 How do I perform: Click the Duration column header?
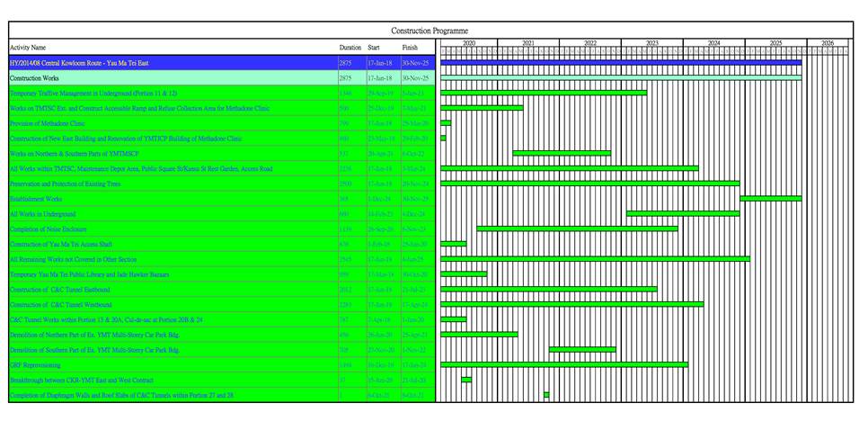tap(350, 48)
